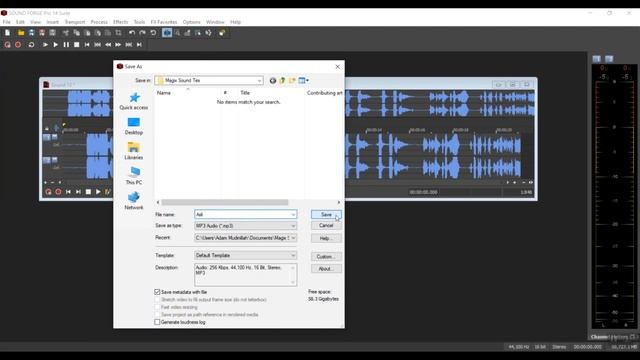This screenshot has height=360, width=640.
Task: Expand the File name dropdown arrow
Action: [x=293, y=215]
